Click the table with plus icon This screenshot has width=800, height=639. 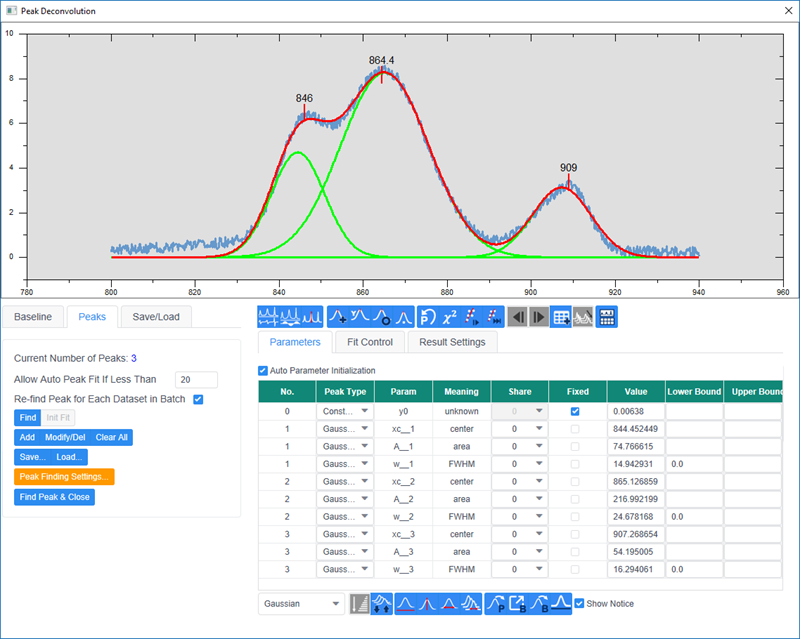(562, 317)
